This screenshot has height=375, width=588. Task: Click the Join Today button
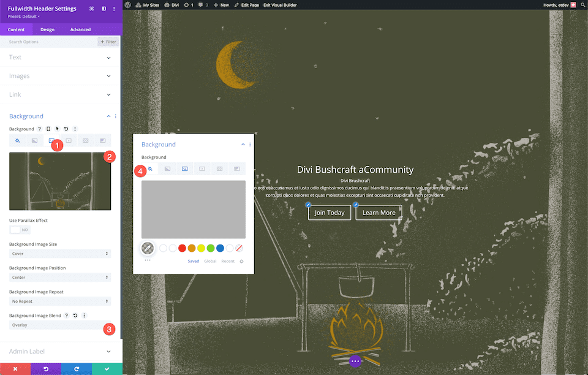point(330,213)
